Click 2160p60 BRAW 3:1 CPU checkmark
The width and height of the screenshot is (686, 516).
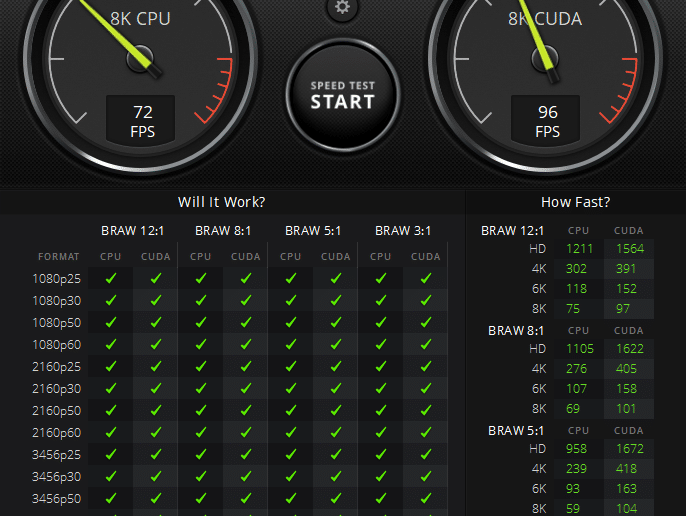381,432
